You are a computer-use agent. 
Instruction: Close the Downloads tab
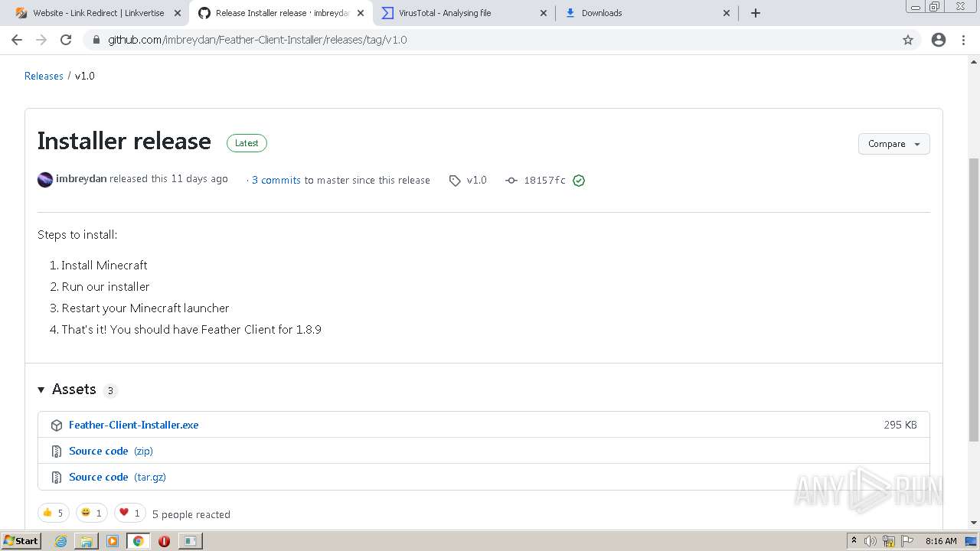click(727, 13)
